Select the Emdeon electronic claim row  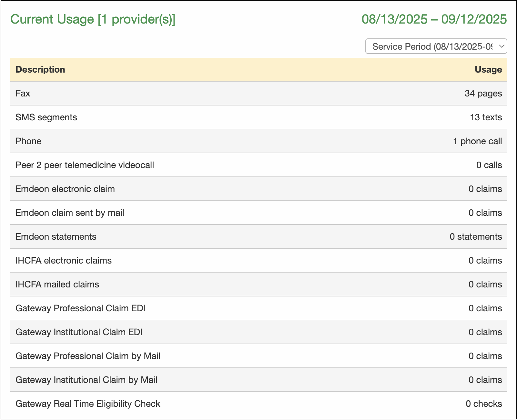click(65, 189)
